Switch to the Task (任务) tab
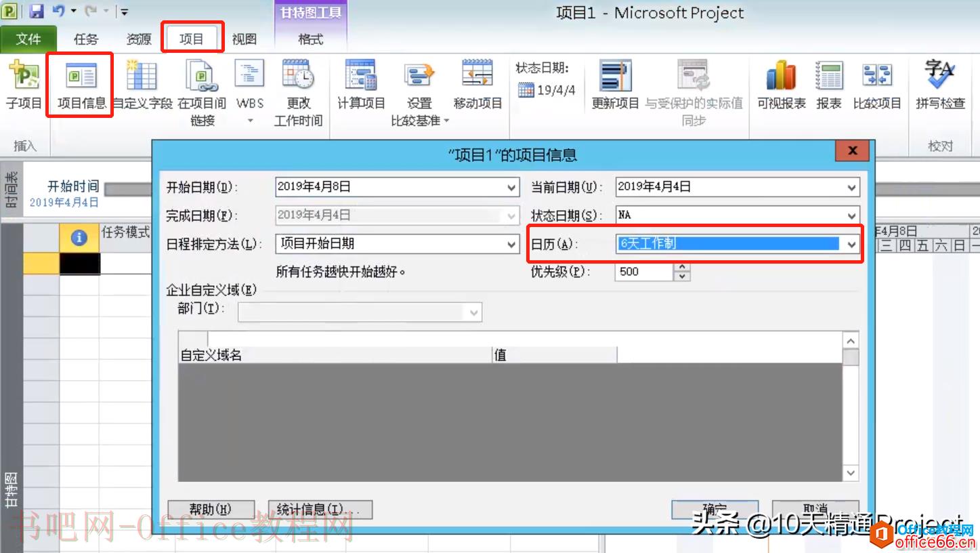The width and height of the screenshot is (980, 553). pos(86,39)
